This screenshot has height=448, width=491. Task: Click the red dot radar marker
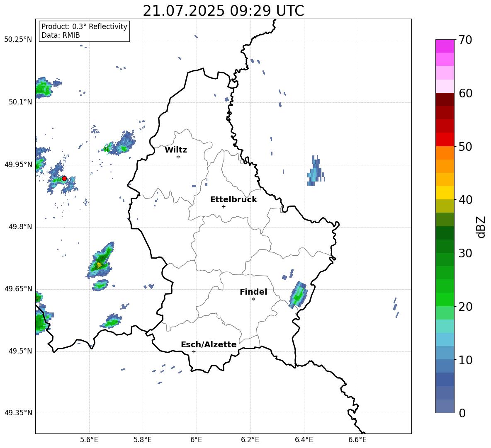tap(64, 179)
